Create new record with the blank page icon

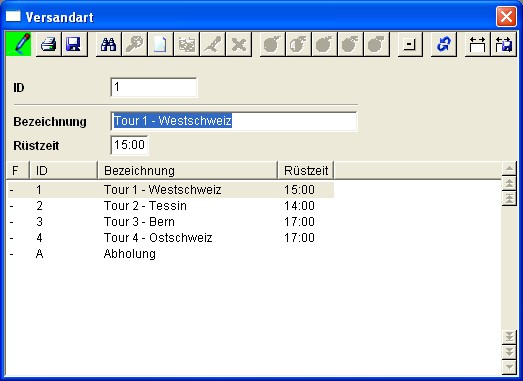pyautogui.click(x=160, y=44)
